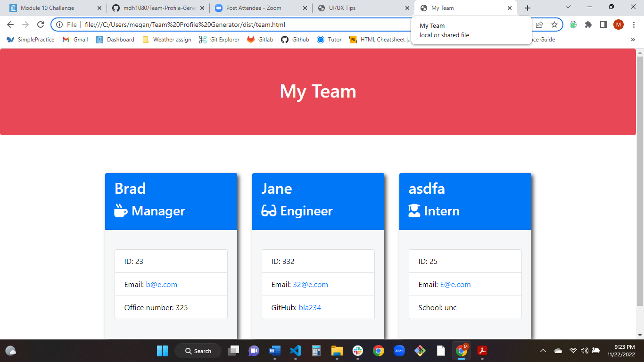Click the share icon beside the address bar
The width and height of the screenshot is (644, 362).
539,25
